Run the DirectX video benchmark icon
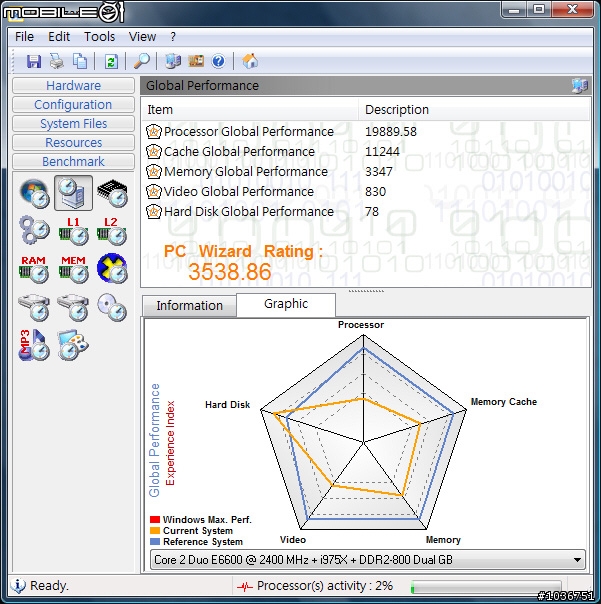Screen dimensions: 601x604 tap(112, 268)
